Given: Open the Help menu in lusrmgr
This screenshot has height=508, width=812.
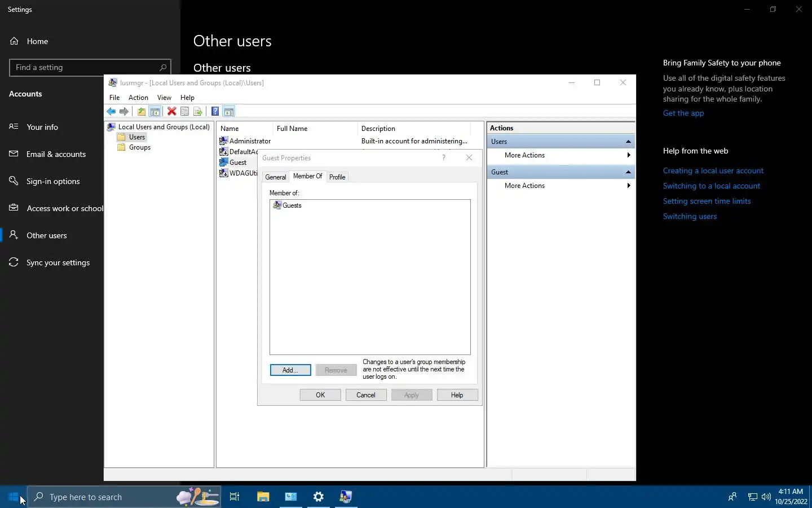Looking at the screenshot, I should coord(187,98).
